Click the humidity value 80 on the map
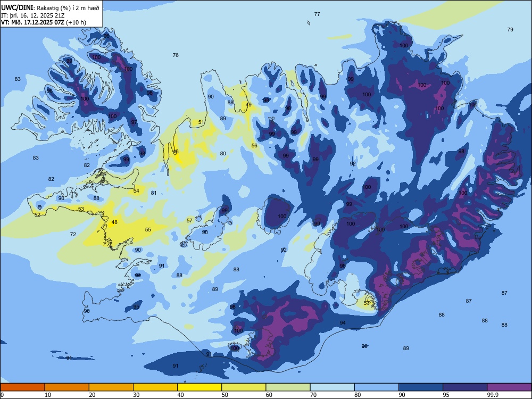This screenshot has height=399, width=532. point(223,153)
